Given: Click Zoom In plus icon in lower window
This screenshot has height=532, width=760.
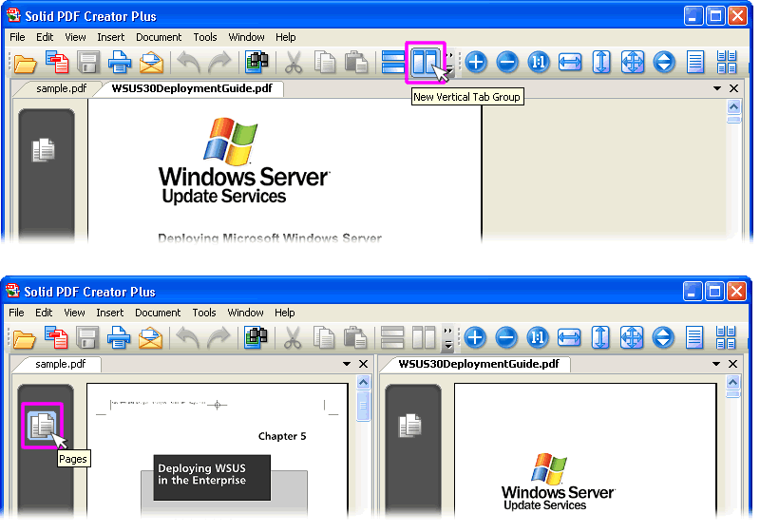Looking at the screenshot, I should coord(475,337).
